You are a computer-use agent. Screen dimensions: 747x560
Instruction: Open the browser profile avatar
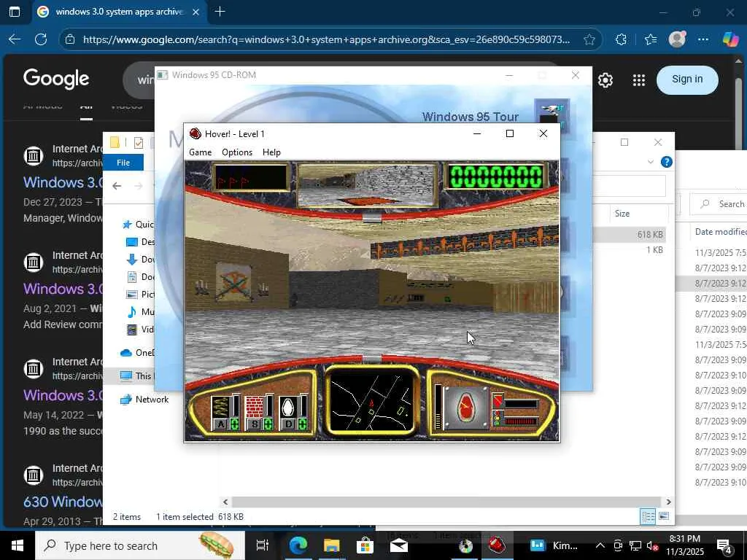click(x=677, y=39)
